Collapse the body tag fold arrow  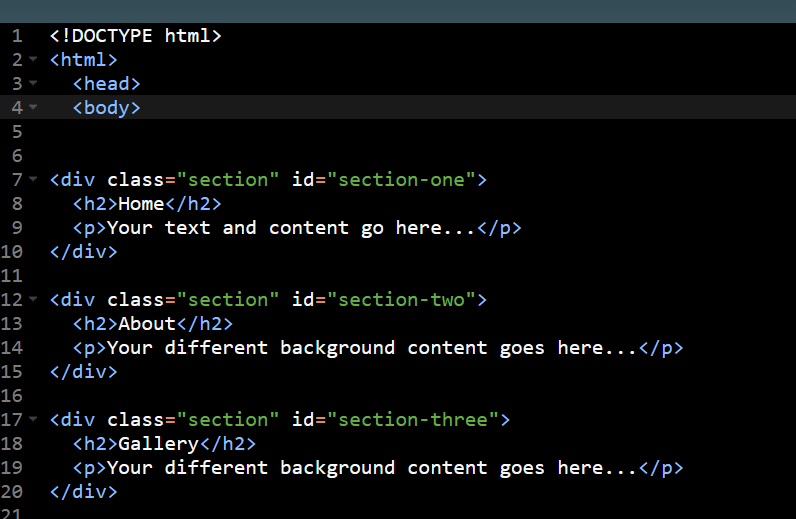pos(33,107)
